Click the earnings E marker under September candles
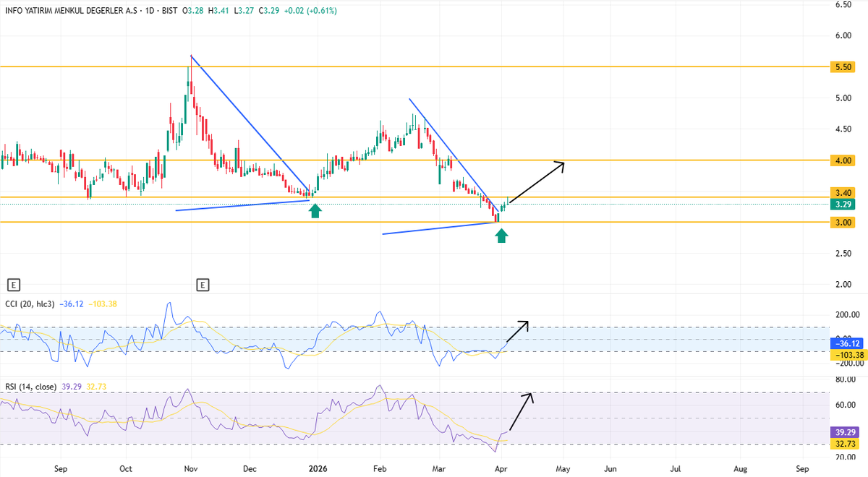Image resolution: width=868 pixels, height=477 pixels. click(x=12, y=285)
